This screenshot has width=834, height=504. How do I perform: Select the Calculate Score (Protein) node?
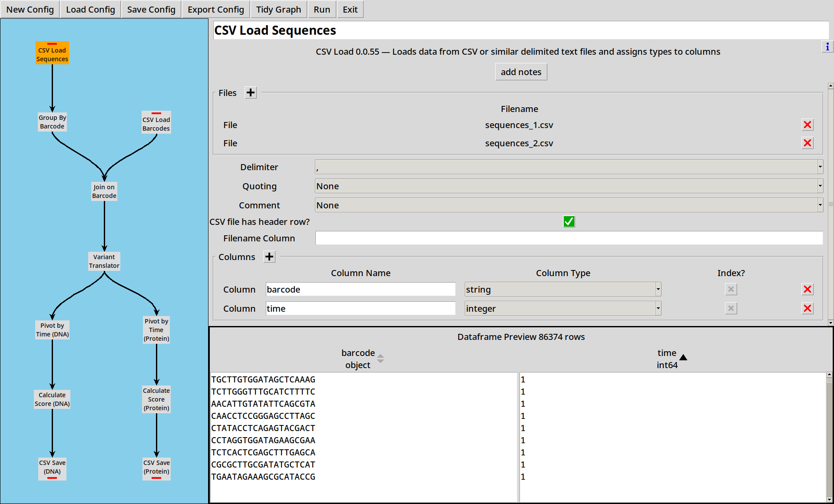[156, 399]
